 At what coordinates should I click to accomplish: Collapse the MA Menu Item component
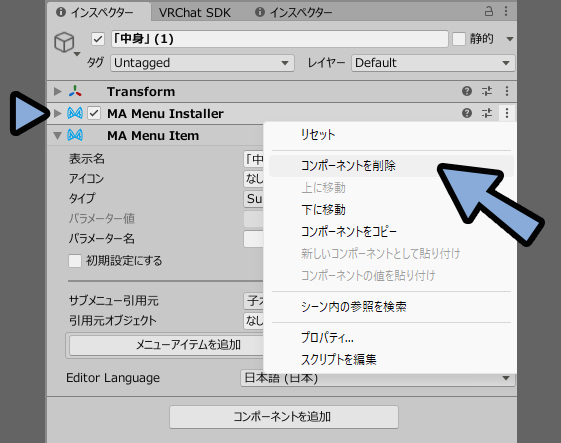click(57, 136)
